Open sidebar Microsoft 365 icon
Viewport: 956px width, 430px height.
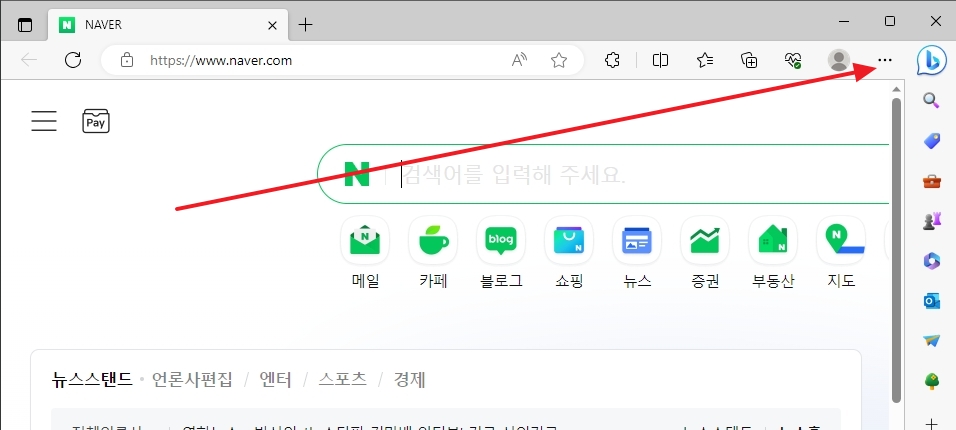(932, 261)
